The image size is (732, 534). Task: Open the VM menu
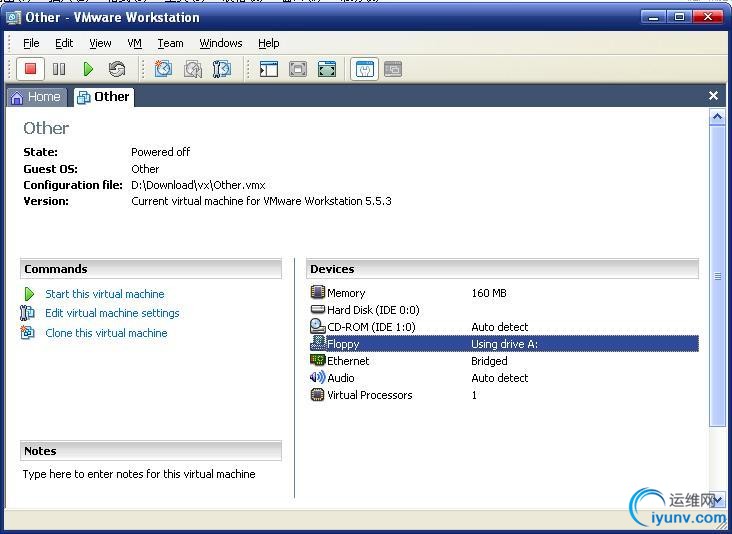[x=134, y=43]
